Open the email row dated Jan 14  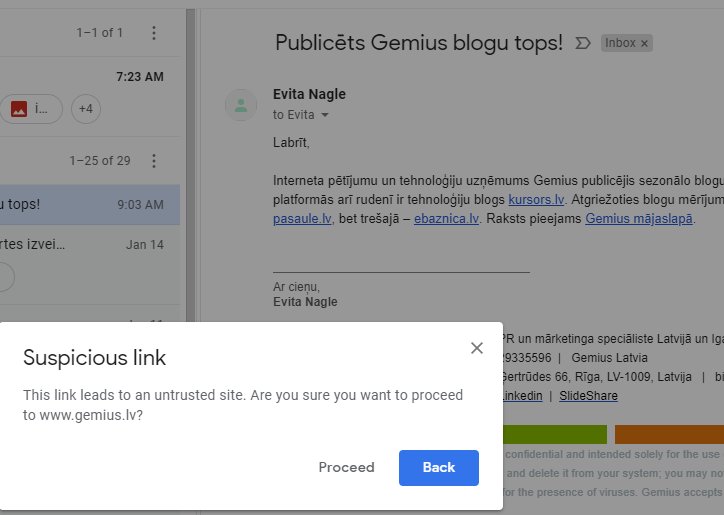click(90, 264)
